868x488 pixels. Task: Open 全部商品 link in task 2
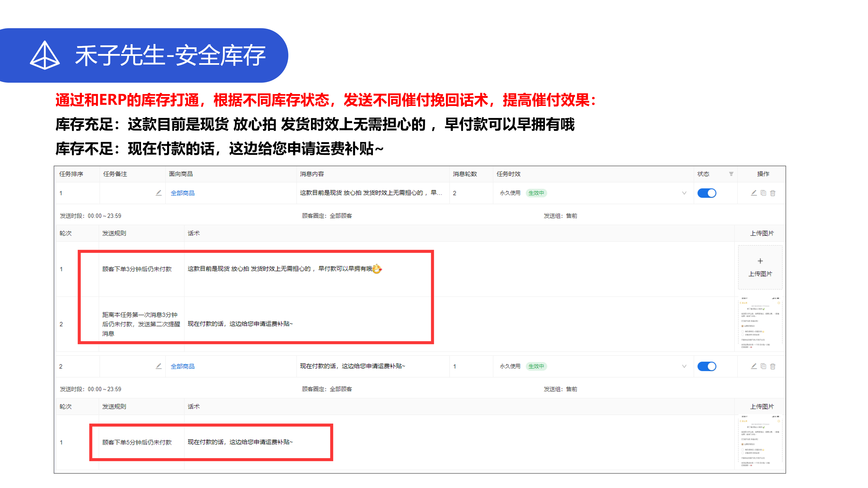click(x=182, y=366)
